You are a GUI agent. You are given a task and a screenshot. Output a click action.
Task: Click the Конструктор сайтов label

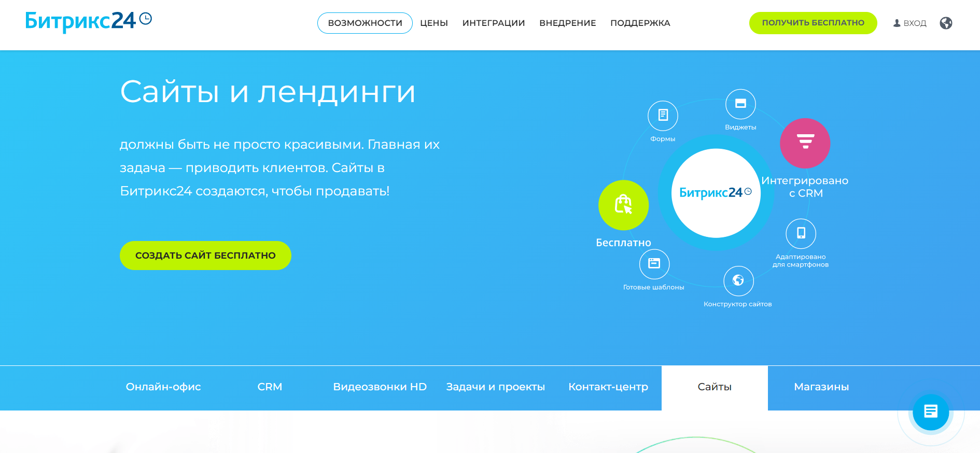[x=737, y=304]
